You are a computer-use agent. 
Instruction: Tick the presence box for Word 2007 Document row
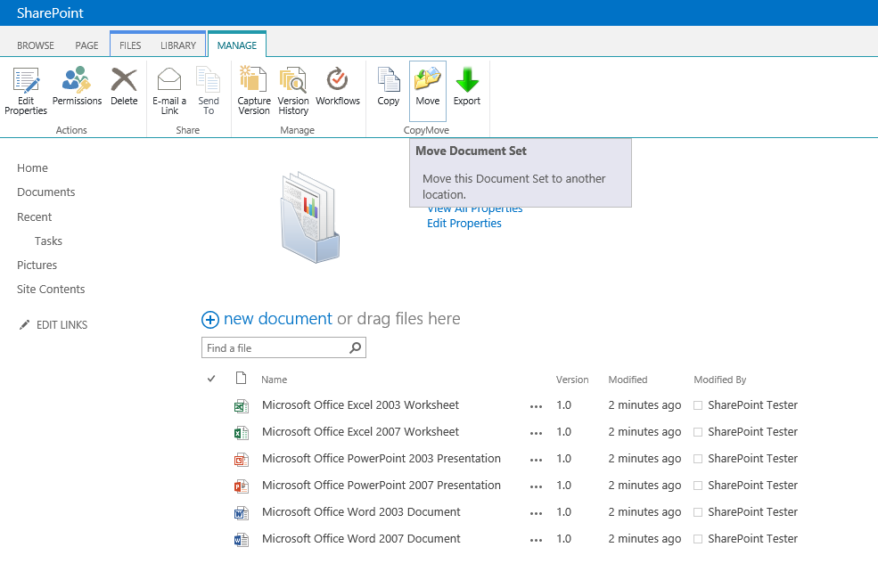point(698,539)
